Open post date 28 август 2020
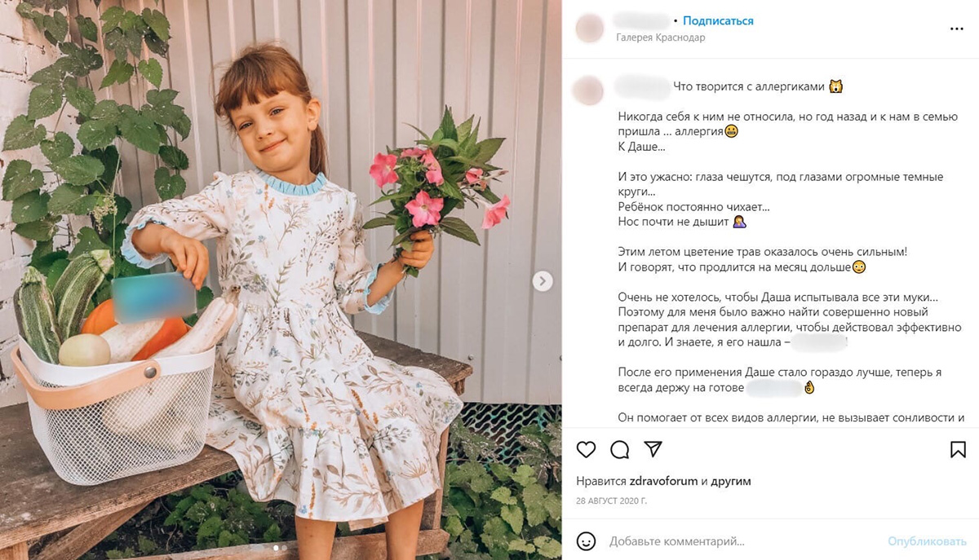Viewport: 979px width, 560px height. click(611, 500)
